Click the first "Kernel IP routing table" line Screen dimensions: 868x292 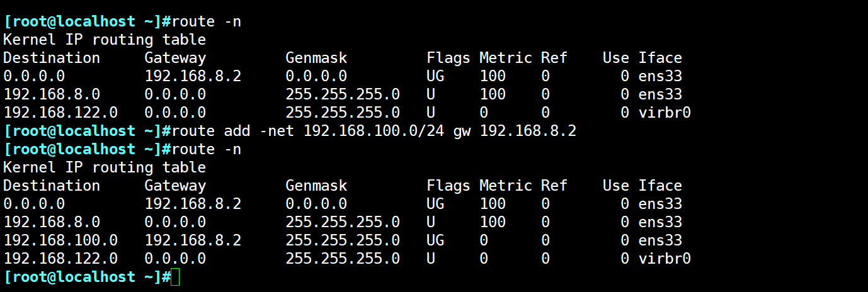tap(105, 40)
